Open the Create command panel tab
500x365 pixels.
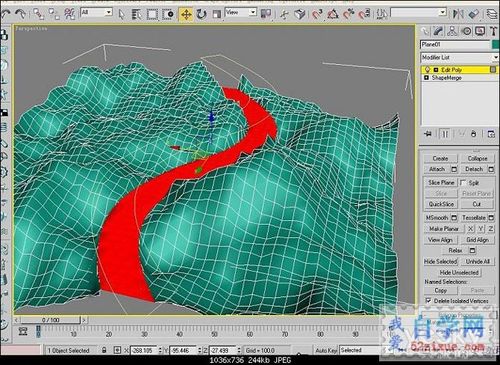tap(425, 31)
